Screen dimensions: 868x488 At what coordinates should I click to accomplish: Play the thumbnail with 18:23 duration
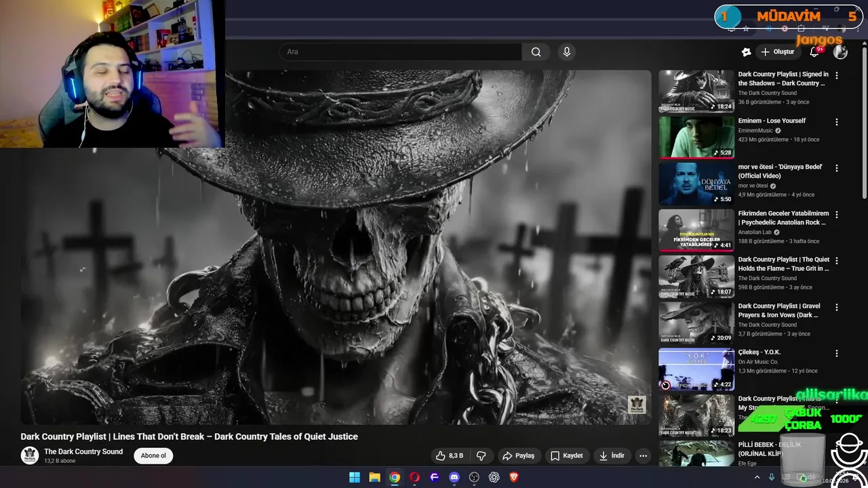pyautogui.click(x=696, y=415)
